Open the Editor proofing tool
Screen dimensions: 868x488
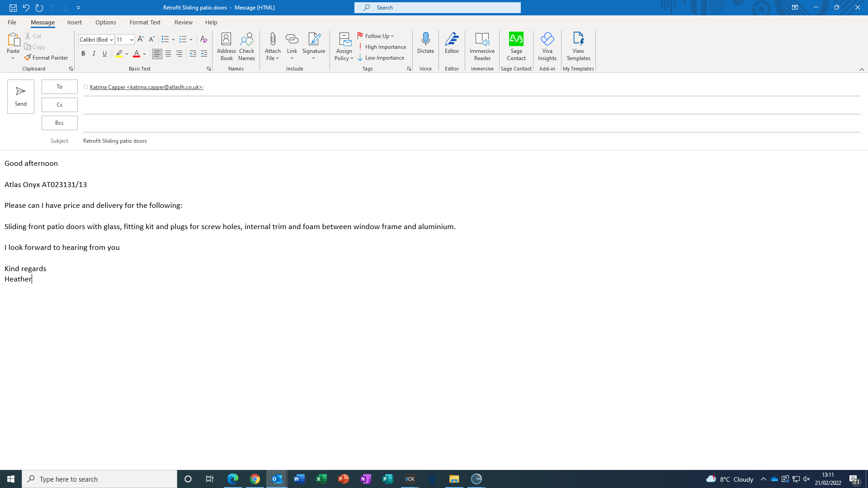point(452,43)
